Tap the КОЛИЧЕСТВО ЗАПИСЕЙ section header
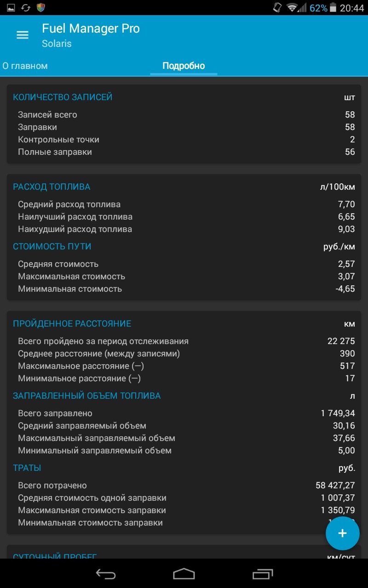Image resolution: width=368 pixels, height=588 pixels. 63,97
